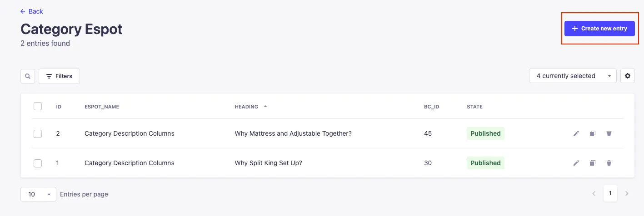This screenshot has height=216, width=644.
Task: Click the search magnifier icon
Action: pyautogui.click(x=28, y=76)
